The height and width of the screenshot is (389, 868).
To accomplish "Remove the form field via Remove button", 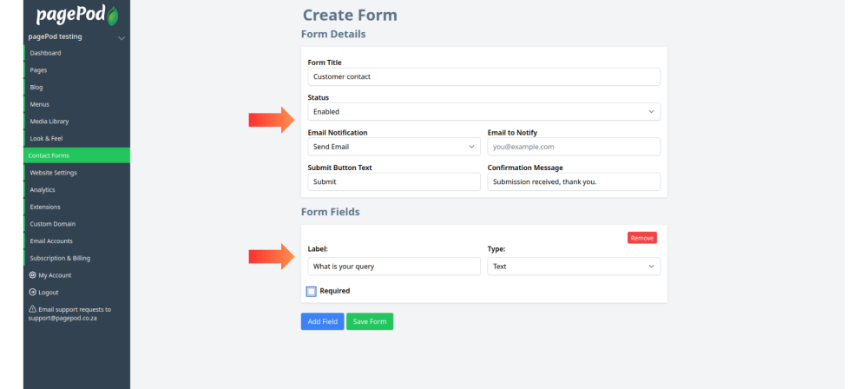I will pos(642,238).
